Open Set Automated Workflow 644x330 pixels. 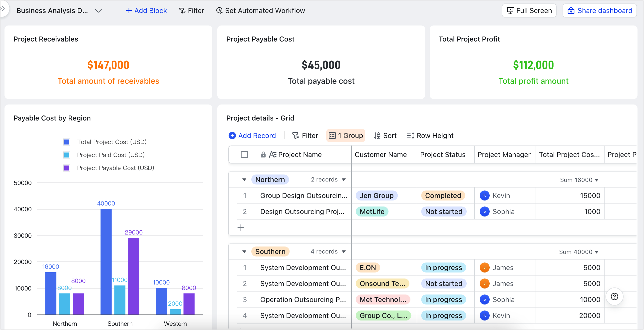click(x=261, y=10)
